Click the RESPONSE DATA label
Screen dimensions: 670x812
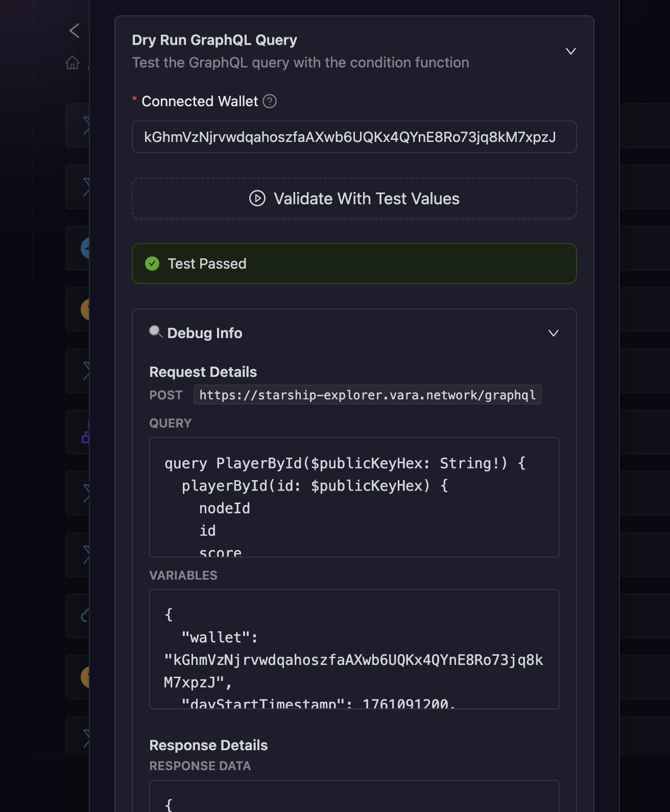pos(200,766)
